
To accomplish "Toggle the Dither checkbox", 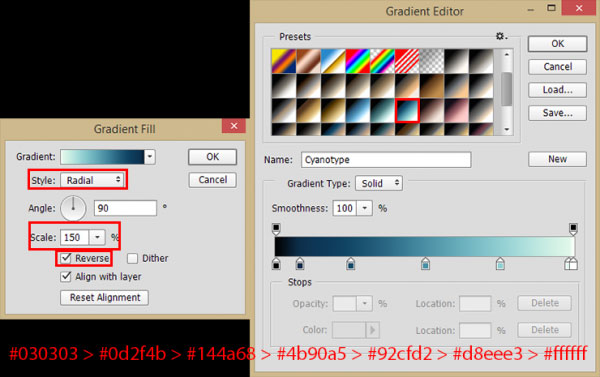I will 132,258.
